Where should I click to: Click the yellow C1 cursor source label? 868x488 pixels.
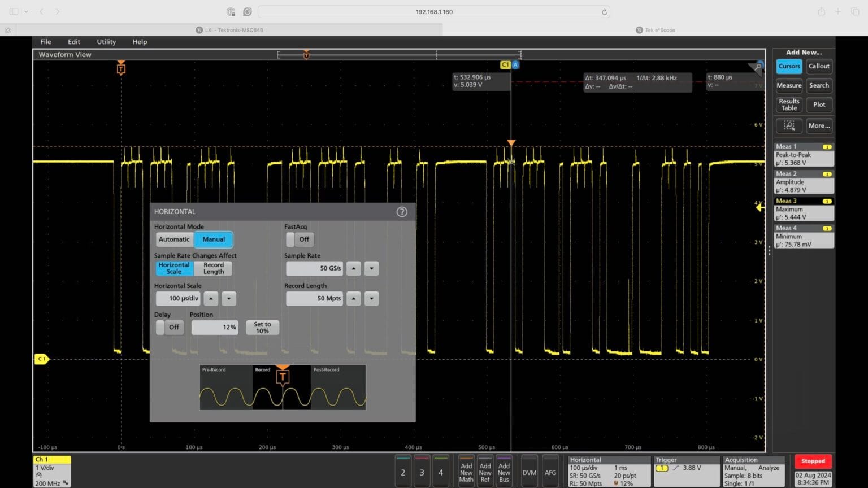tap(505, 65)
